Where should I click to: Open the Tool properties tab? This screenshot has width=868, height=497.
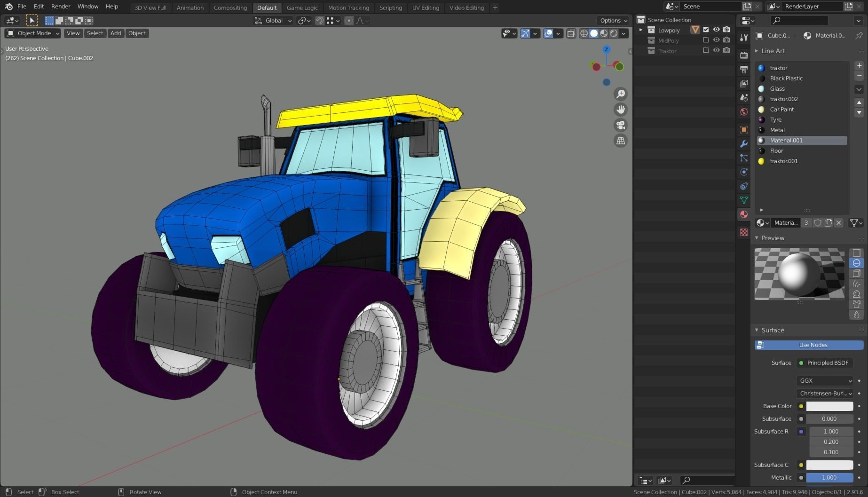point(744,38)
